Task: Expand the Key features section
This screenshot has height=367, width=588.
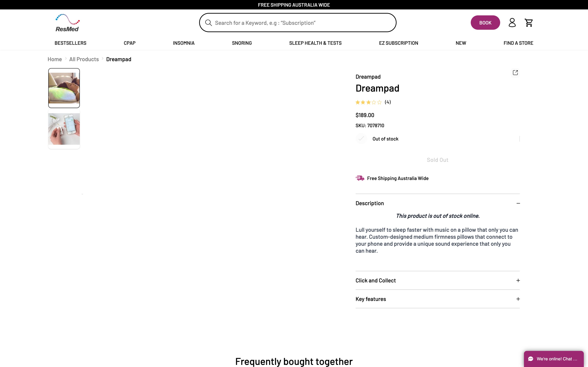Action: click(518, 299)
